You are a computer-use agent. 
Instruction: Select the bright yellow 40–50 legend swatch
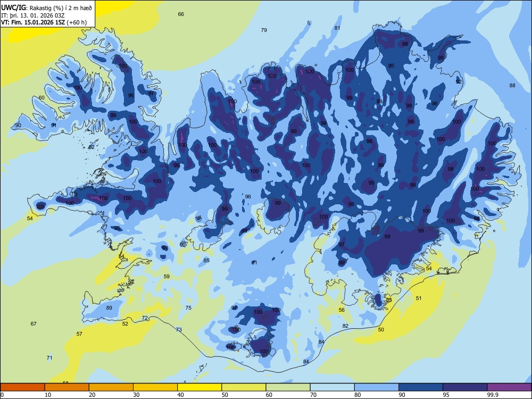pyautogui.click(x=199, y=387)
